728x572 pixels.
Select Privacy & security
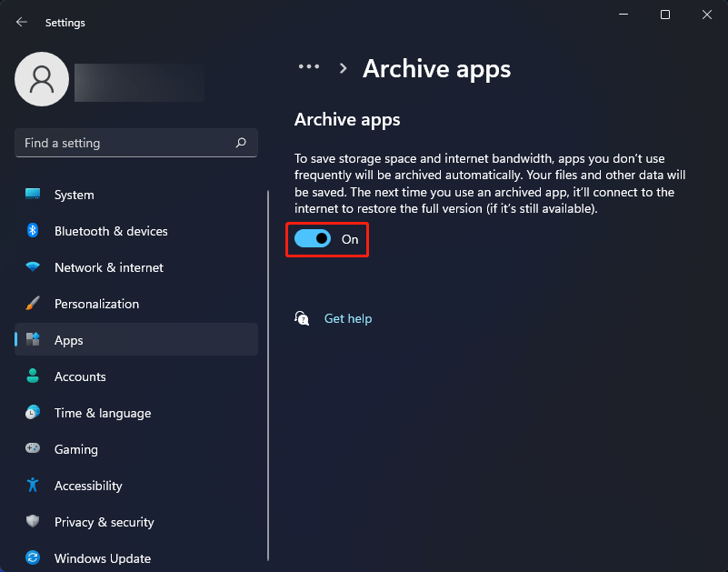(136, 521)
